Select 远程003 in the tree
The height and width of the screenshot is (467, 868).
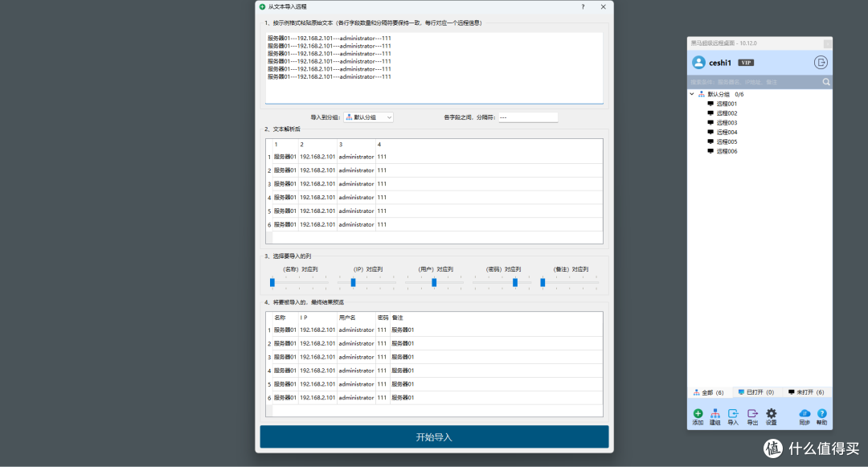727,123
